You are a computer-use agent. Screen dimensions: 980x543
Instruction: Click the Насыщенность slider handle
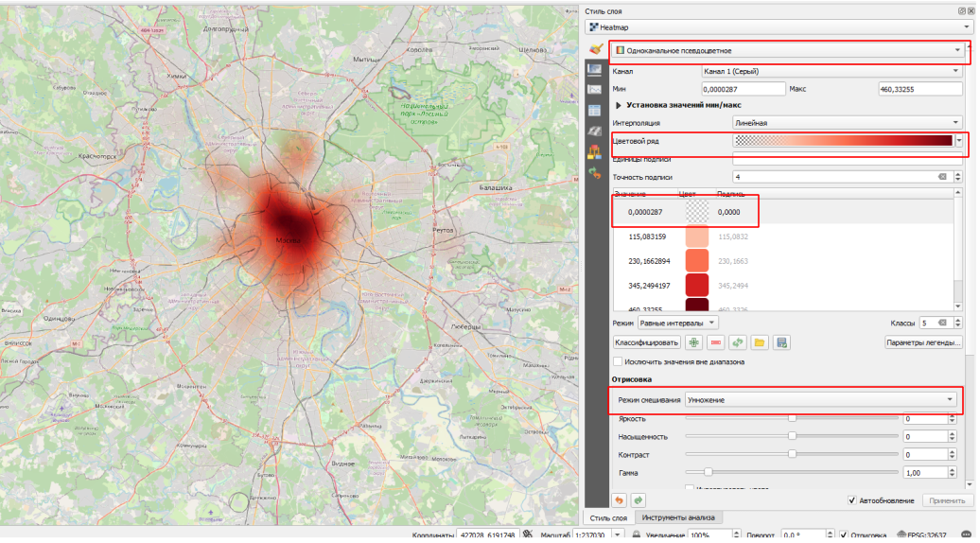(x=792, y=436)
